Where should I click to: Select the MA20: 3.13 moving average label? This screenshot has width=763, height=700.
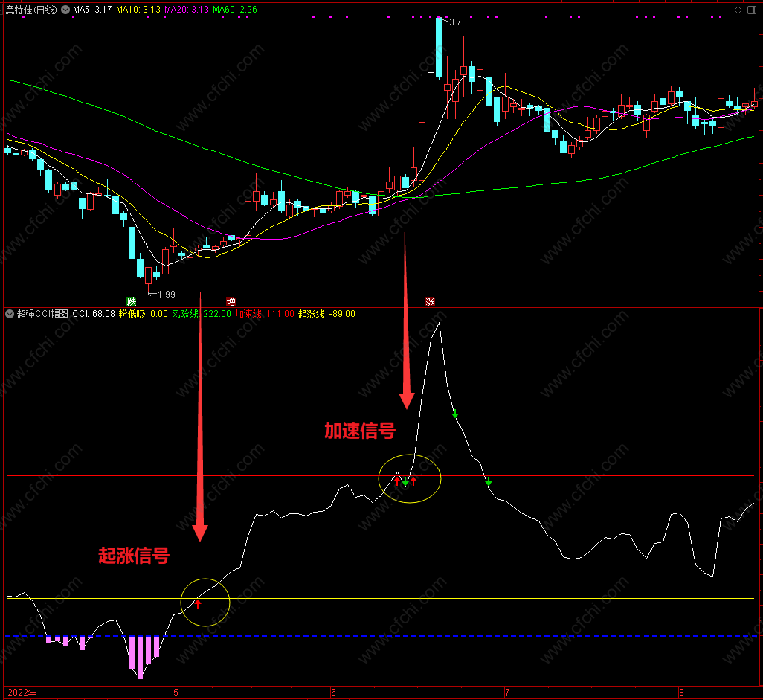[x=187, y=9]
